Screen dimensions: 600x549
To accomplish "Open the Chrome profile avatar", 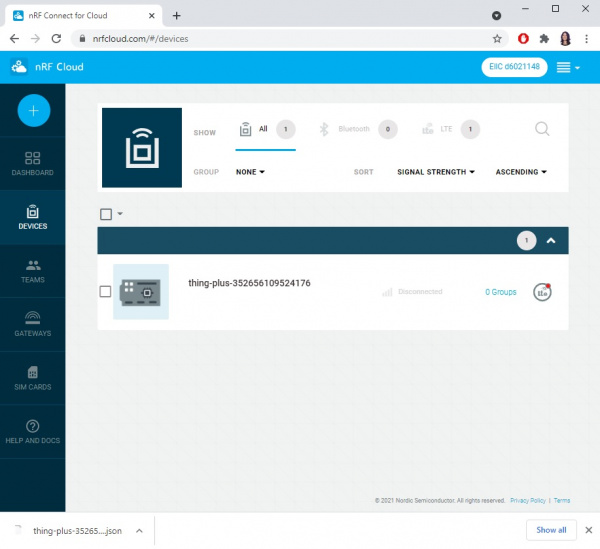I will click(x=565, y=39).
